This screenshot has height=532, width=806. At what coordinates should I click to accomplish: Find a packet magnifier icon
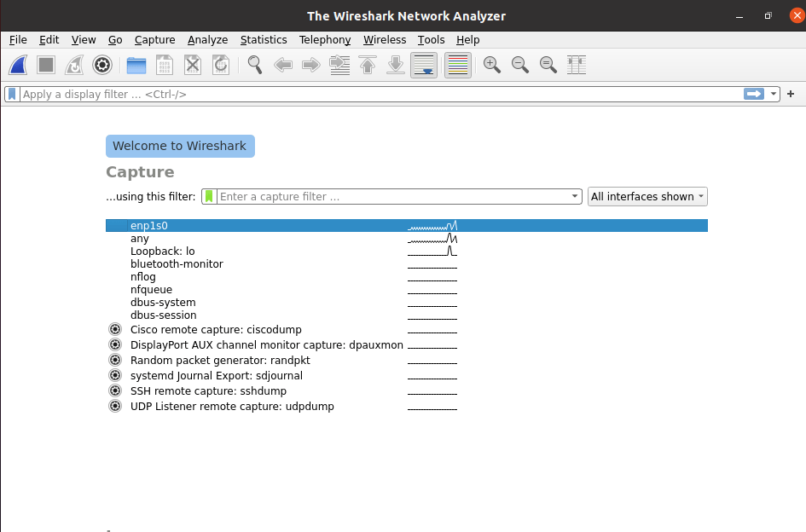pyautogui.click(x=255, y=66)
